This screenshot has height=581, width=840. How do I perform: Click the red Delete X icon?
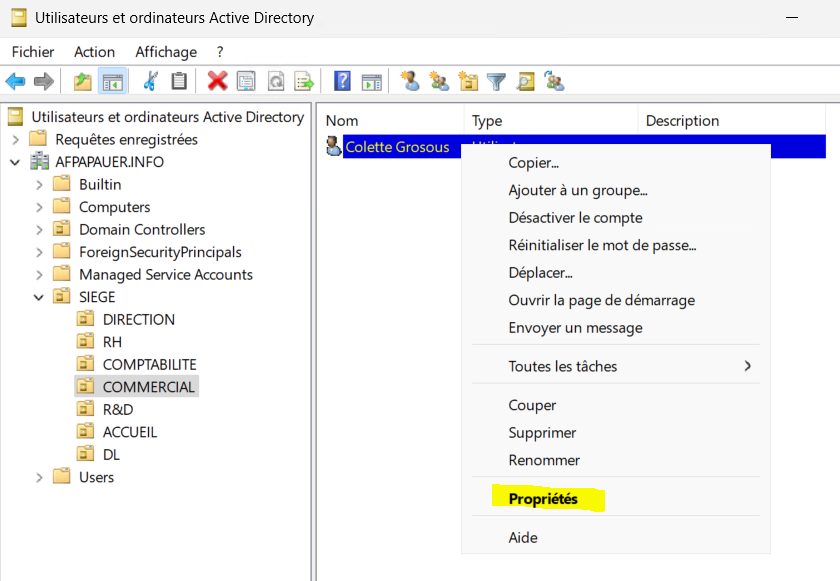pos(217,81)
